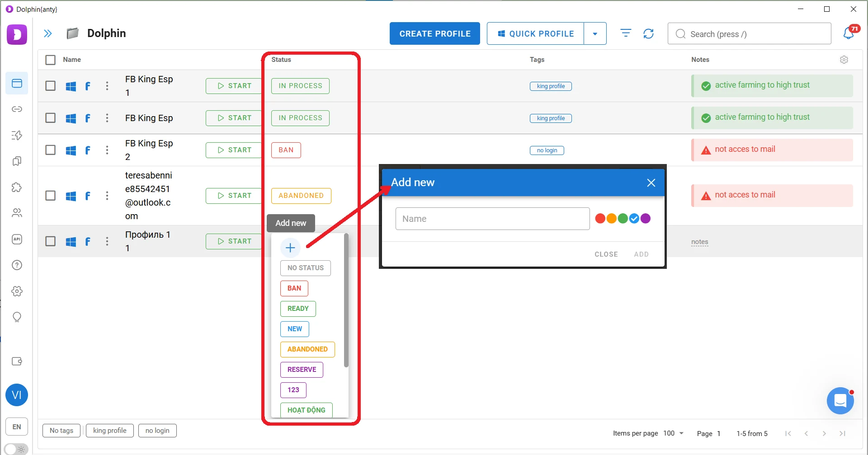Open the extensions puzzle sidebar icon
The height and width of the screenshot is (455, 868).
(x=17, y=187)
